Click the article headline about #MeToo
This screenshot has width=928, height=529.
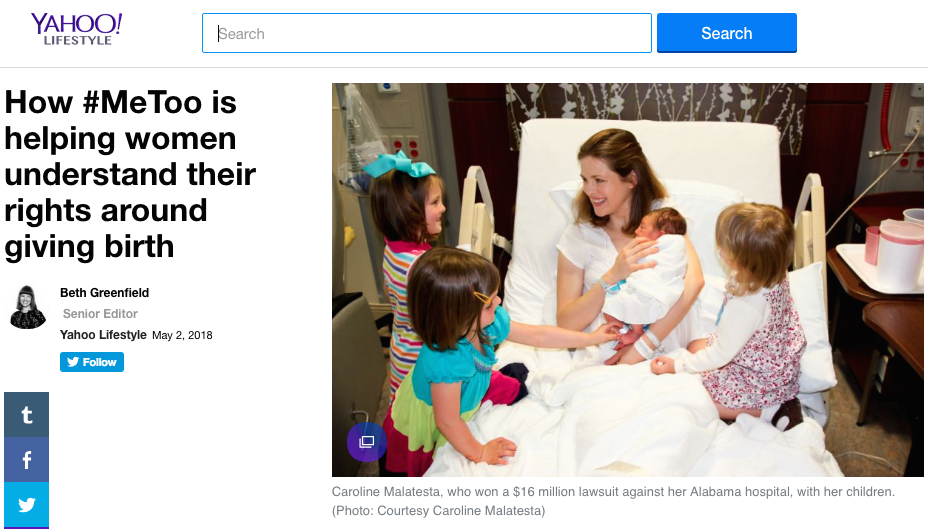click(x=130, y=174)
